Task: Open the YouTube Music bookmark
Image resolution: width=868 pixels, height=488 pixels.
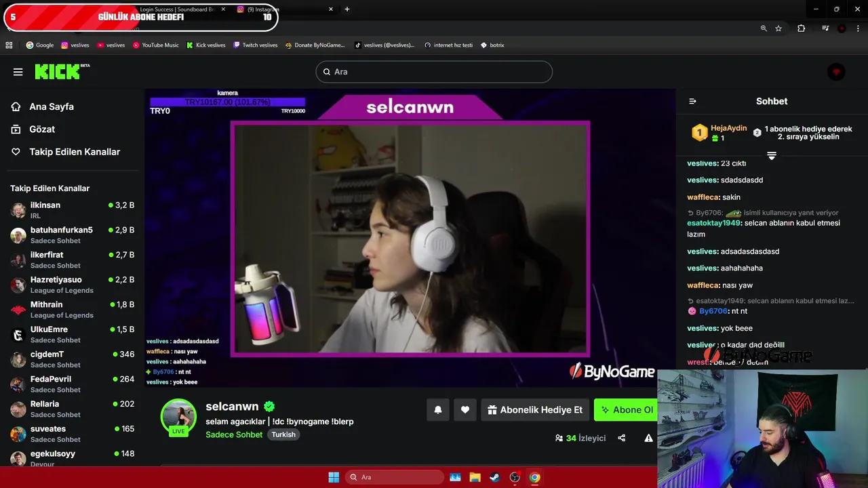Action: (155, 45)
